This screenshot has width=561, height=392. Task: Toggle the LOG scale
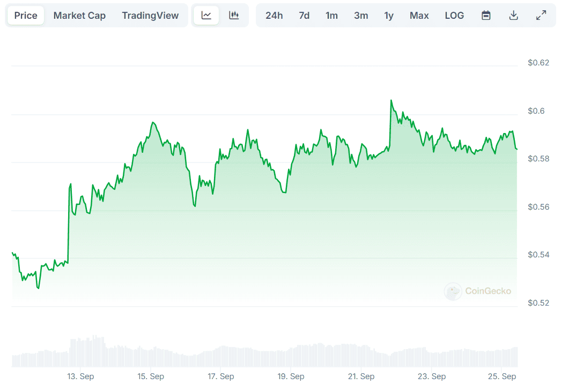454,16
